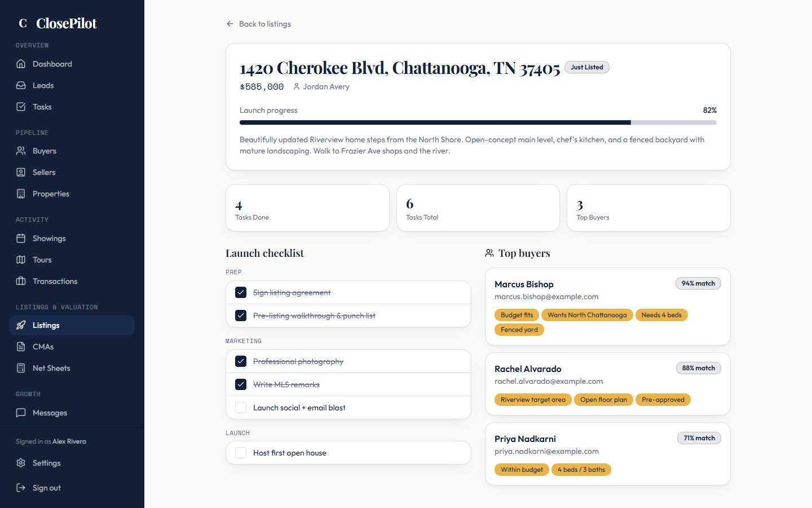Click the Properties building icon
Screen dimensions: 812x508
(x=21, y=194)
